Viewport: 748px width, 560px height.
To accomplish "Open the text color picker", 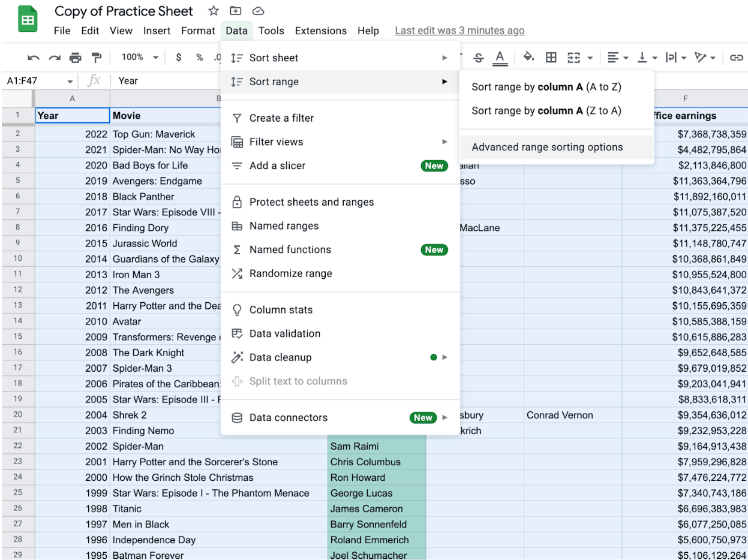I will tap(500, 58).
